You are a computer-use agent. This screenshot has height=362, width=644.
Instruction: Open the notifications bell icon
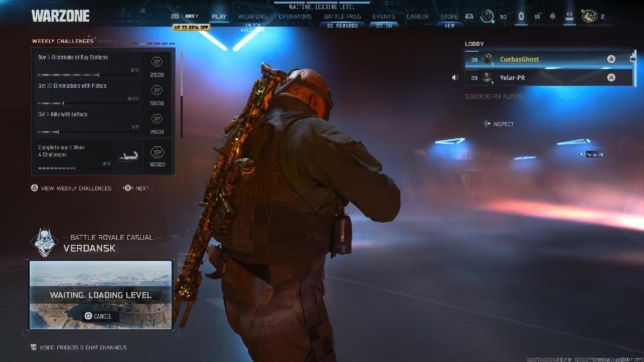(x=552, y=17)
